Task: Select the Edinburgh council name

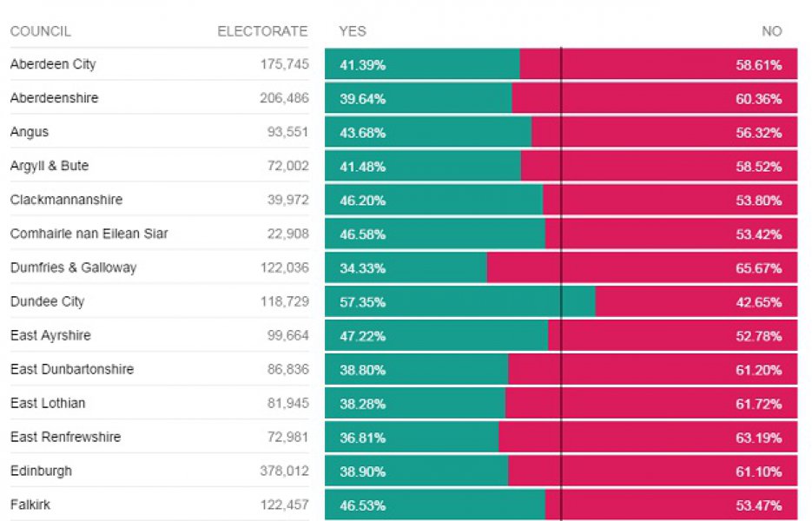Action: pyautogui.click(x=41, y=472)
